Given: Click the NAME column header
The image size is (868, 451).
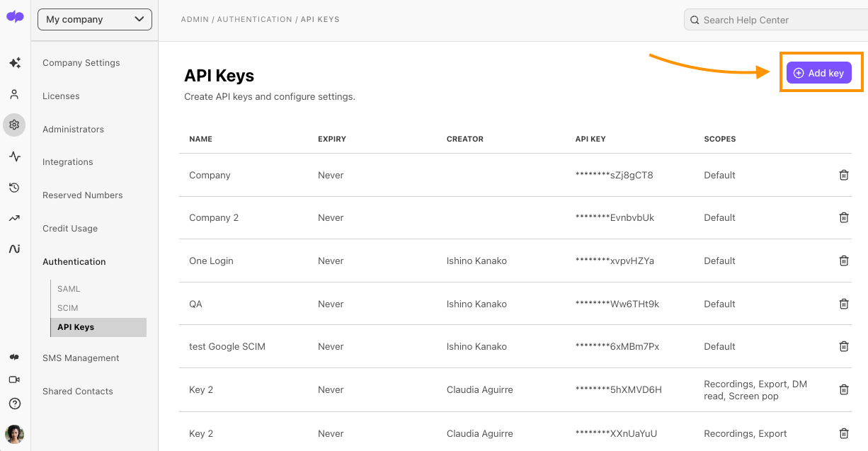Looking at the screenshot, I should [x=201, y=139].
